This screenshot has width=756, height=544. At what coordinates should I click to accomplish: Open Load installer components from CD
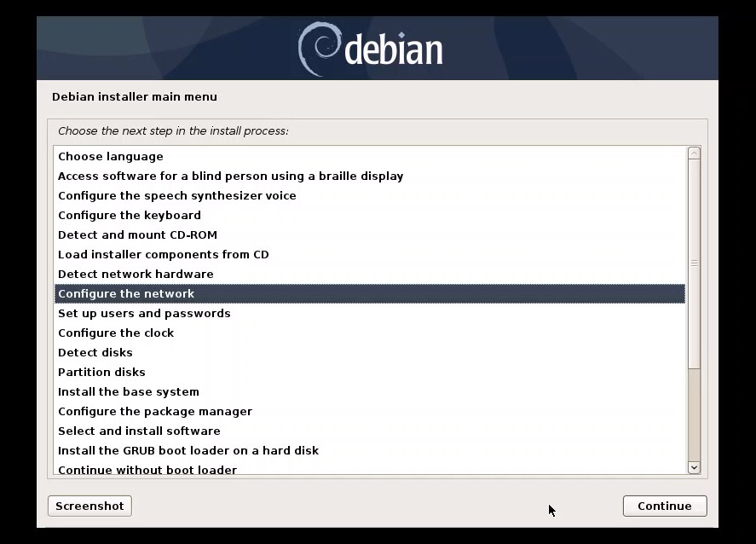click(x=164, y=254)
